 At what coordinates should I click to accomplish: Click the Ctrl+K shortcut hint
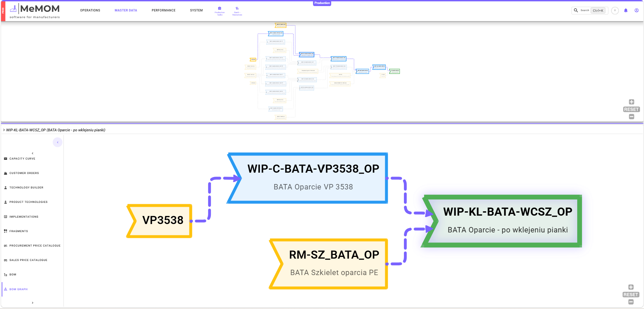pyautogui.click(x=598, y=11)
